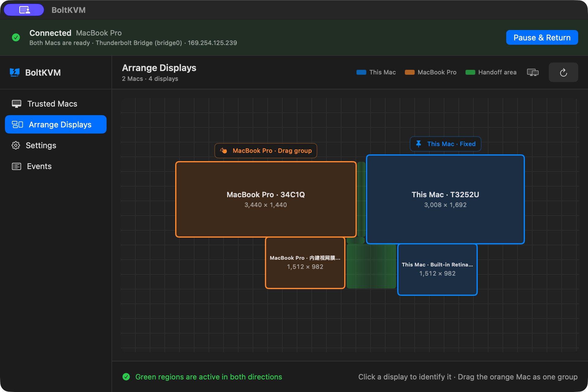The width and height of the screenshot is (588, 392).
Task: Click the Trusted Macs monitor icon
Action: 17,104
